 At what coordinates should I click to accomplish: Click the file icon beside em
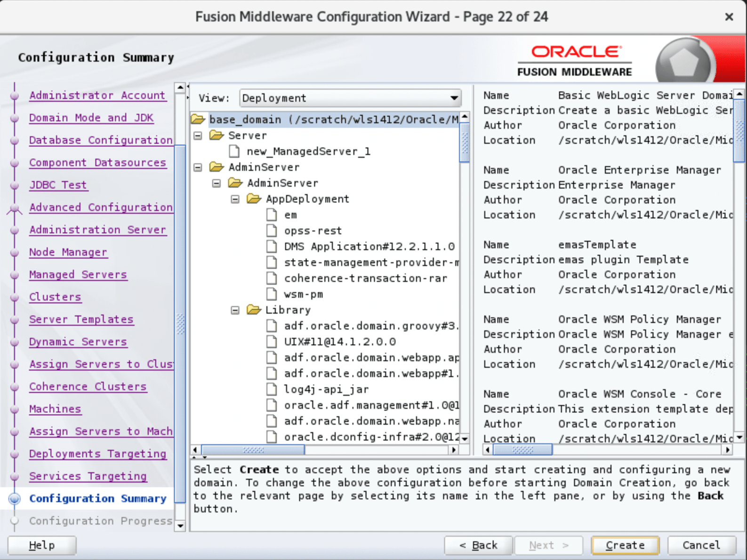(x=272, y=215)
